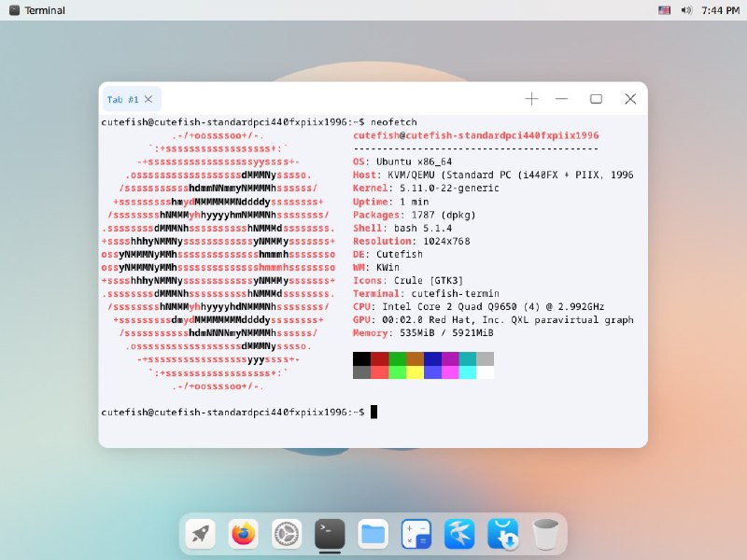Click the 'Icons: Crule [GTK3]' line
747x560 pixels.
[x=408, y=281]
